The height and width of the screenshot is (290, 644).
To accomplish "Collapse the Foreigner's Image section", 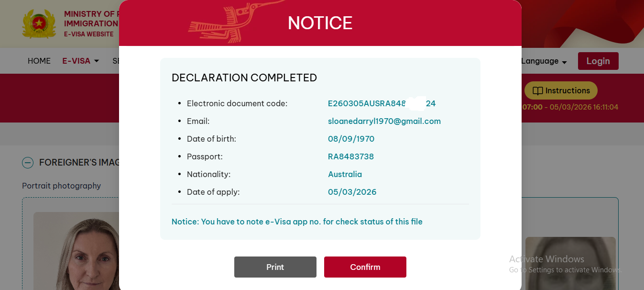I will tap(28, 163).
